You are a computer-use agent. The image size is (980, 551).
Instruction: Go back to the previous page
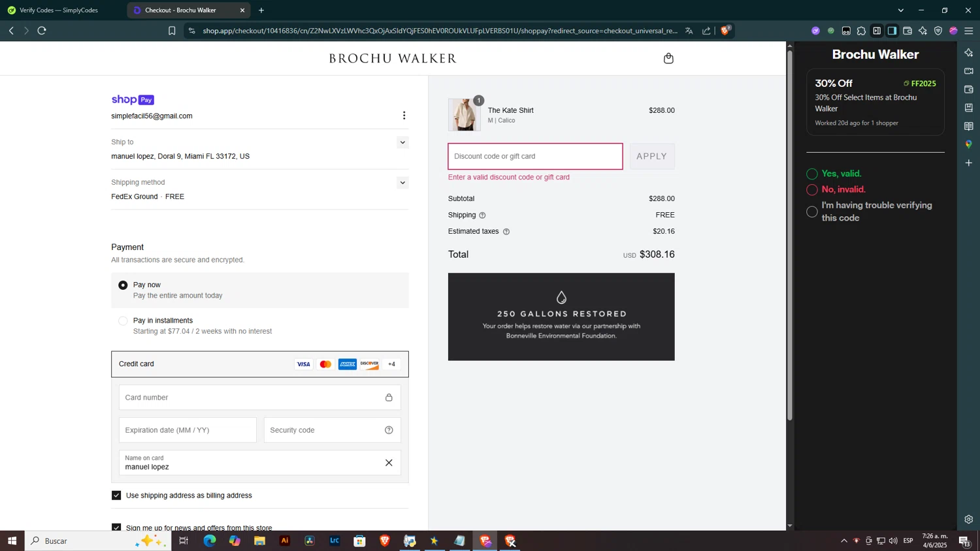tap(11, 31)
